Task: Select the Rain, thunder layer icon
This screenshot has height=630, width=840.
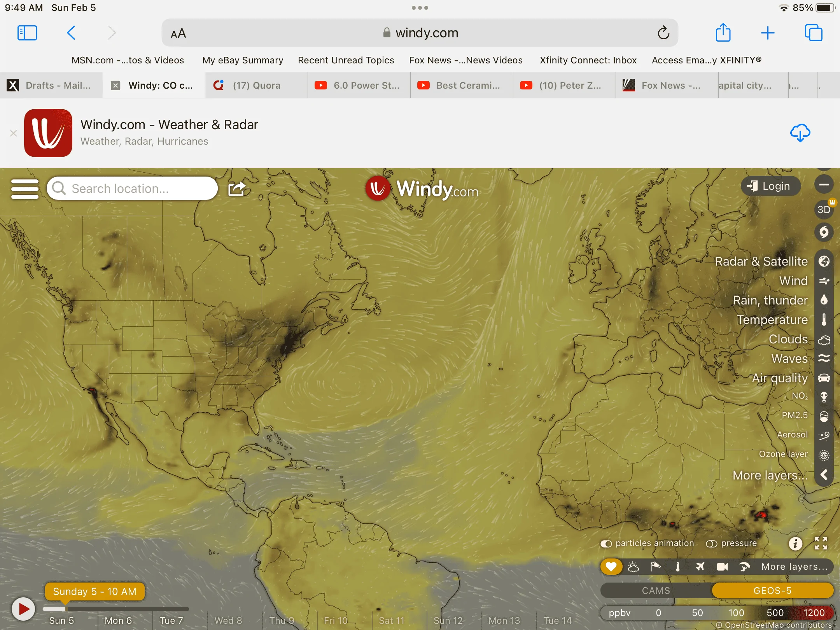Action: click(x=824, y=300)
